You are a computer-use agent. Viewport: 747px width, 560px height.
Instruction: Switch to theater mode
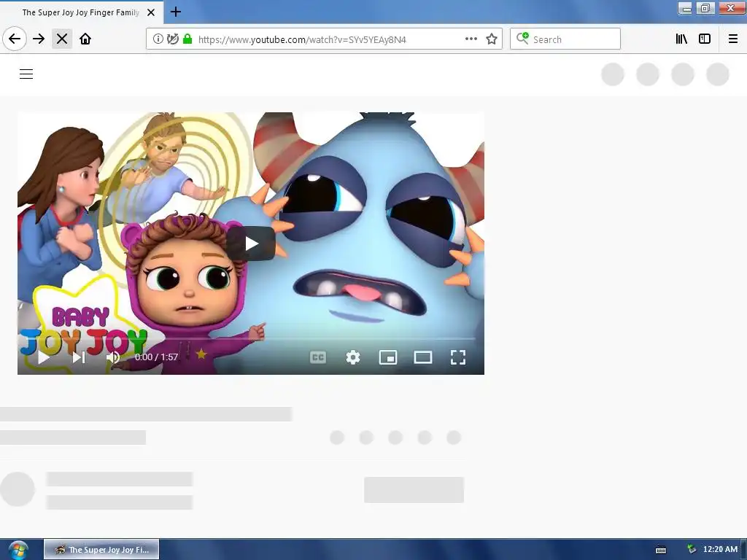(x=423, y=357)
